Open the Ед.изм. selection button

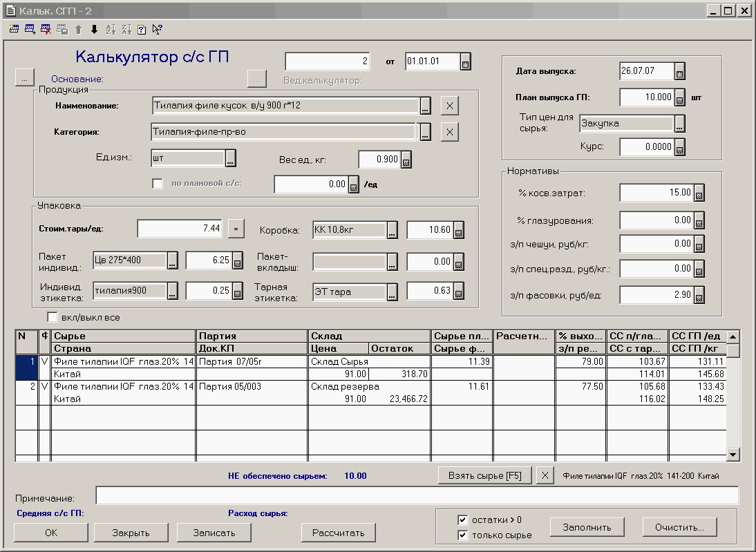point(230,158)
